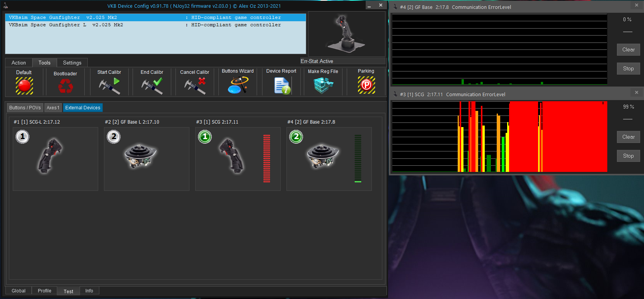Stop the #3 SCG error monitoring
This screenshot has width=644, height=299.
point(629,156)
